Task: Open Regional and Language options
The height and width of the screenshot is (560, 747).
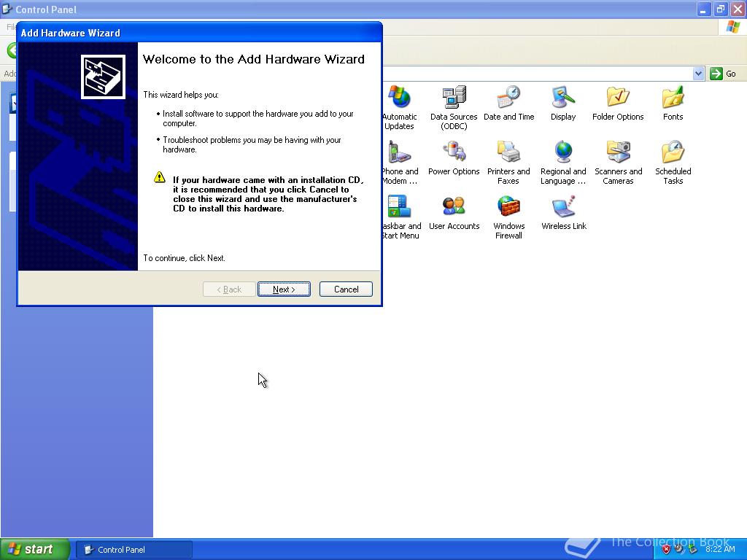Action: 563,153
